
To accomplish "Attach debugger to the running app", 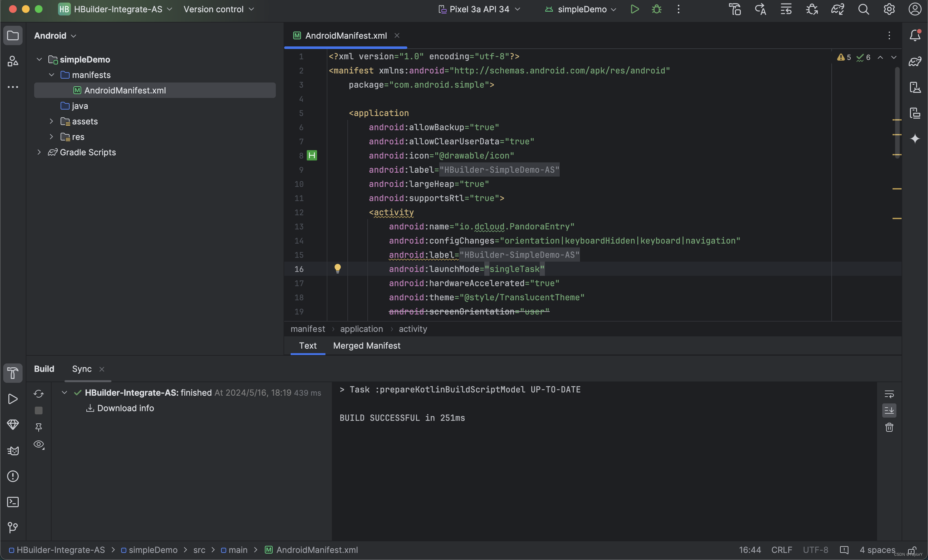I will pos(812,9).
